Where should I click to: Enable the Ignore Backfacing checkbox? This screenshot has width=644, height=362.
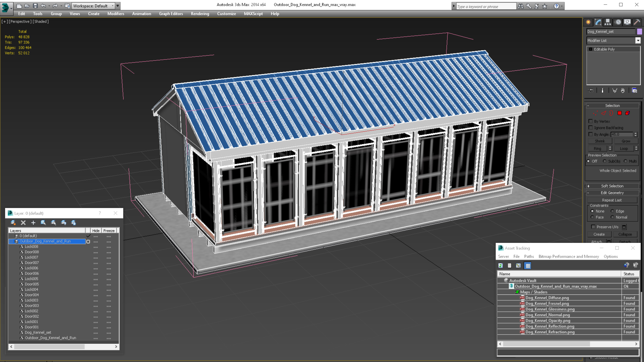(591, 128)
